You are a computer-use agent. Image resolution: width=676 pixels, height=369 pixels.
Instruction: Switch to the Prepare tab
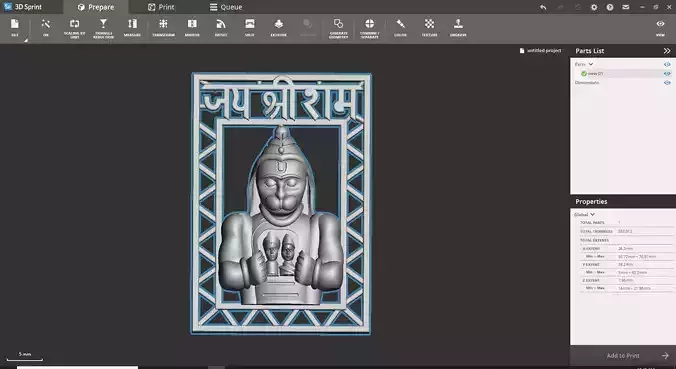point(96,7)
